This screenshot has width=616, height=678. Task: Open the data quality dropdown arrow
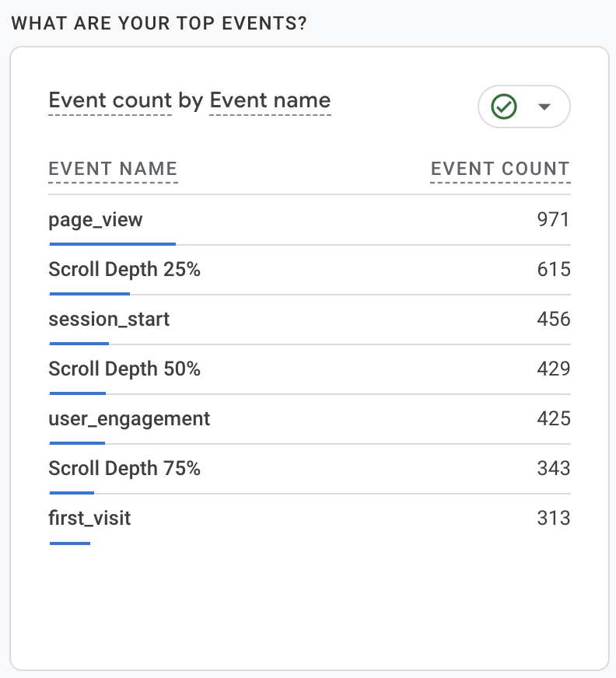click(544, 107)
